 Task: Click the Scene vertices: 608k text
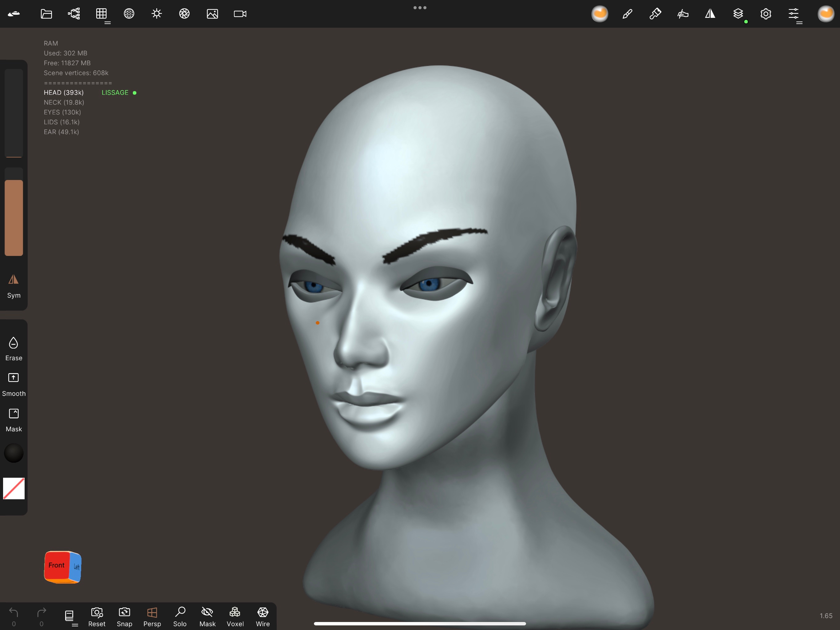pos(76,73)
